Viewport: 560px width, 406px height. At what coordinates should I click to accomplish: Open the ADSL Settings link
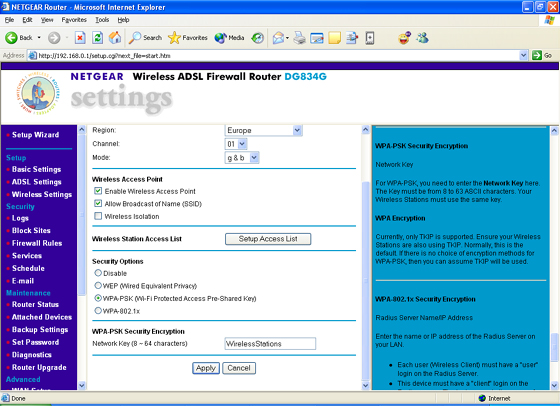[x=36, y=182]
